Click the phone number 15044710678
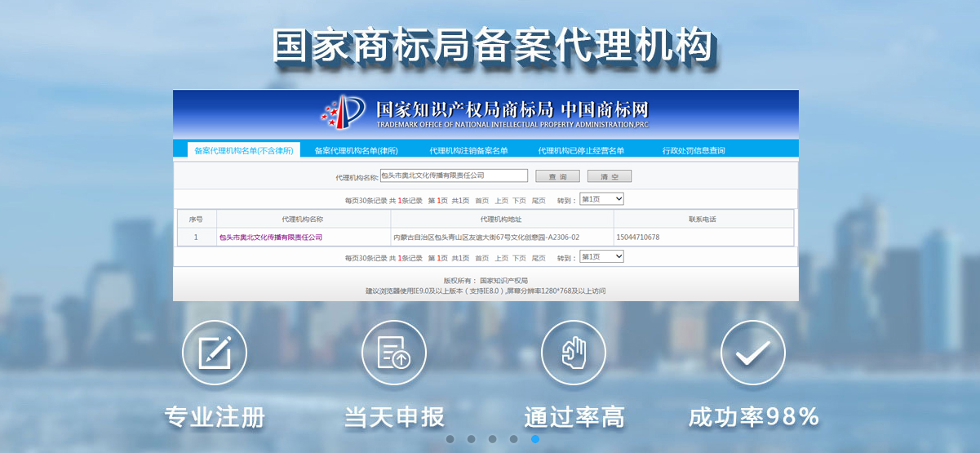The height and width of the screenshot is (453, 980). click(638, 238)
